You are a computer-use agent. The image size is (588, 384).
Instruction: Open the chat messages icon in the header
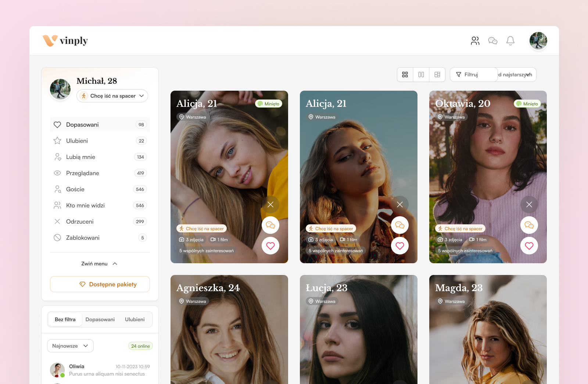(493, 41)
